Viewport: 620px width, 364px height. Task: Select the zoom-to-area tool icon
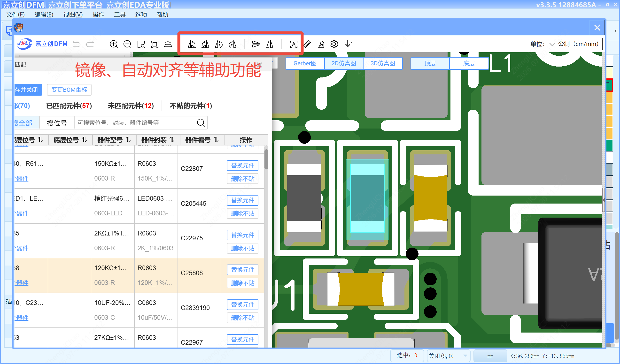pos(141,44)
